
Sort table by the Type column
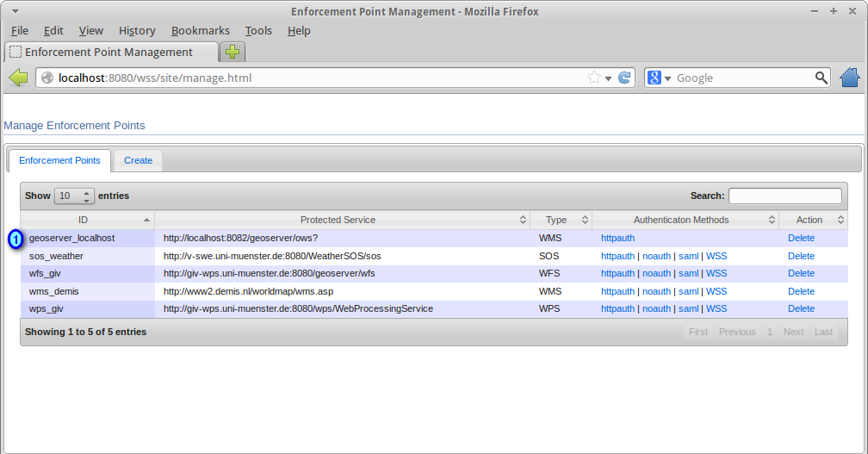tap(561, 220)
